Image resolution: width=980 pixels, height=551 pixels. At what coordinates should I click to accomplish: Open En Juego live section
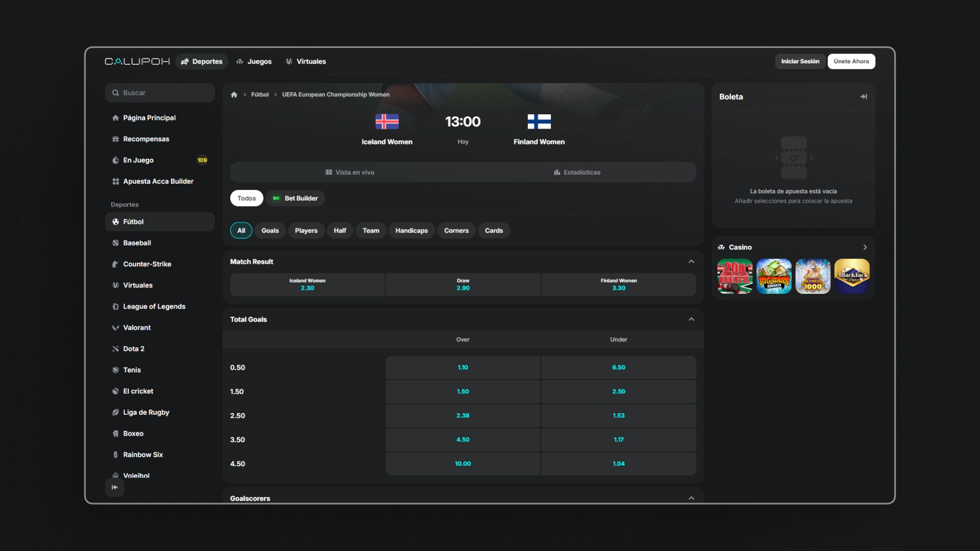(160, 160)
